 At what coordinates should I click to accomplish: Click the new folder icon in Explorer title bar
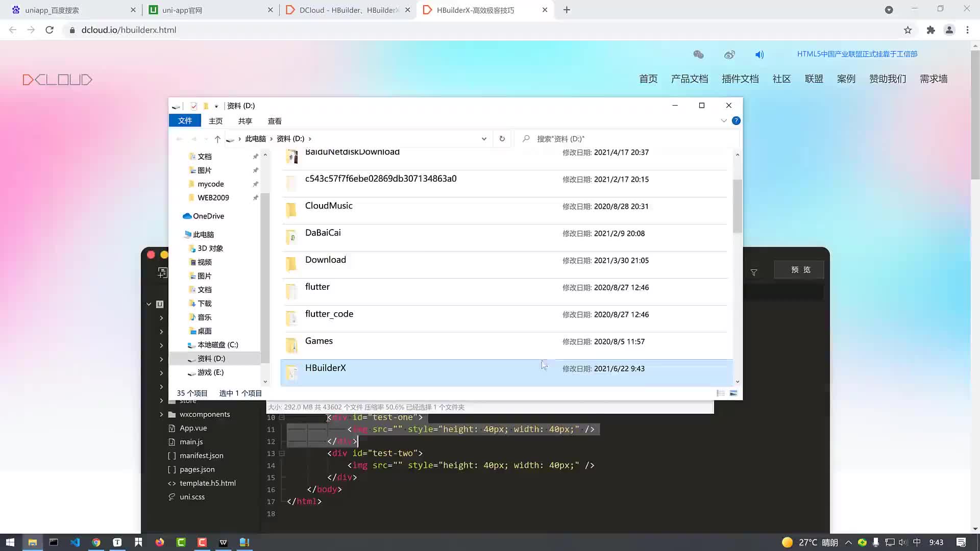[x=206, y=106]
